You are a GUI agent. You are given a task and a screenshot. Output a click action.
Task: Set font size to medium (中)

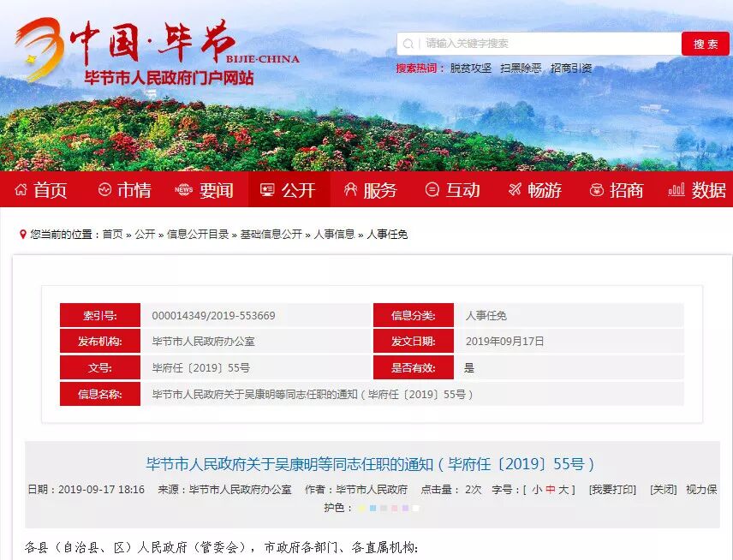pos(551,490)
